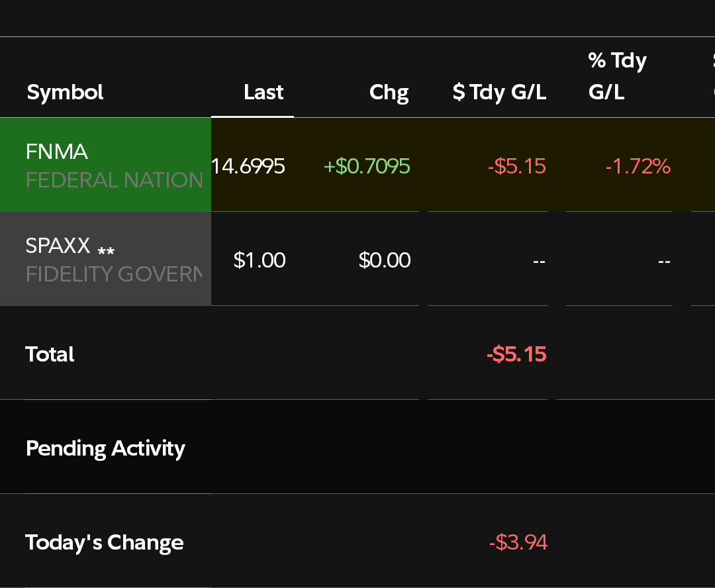This screenshot has height=588, width=715.
Task: Click the % Tdy G/L column header
Action: (x=617, y=76)
